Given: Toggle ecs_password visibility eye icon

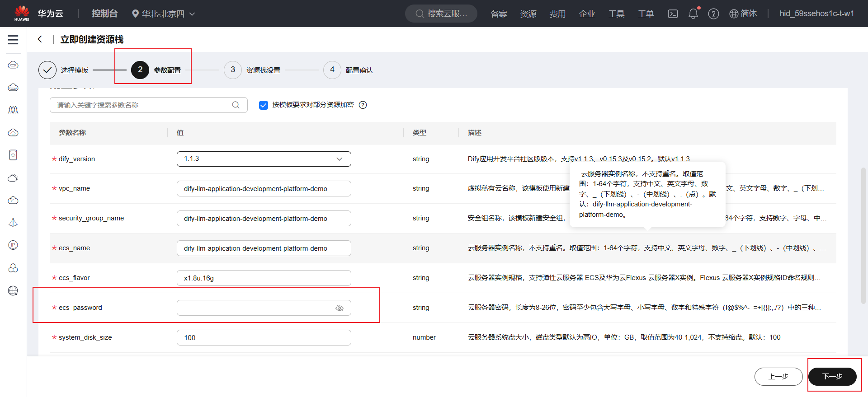Looking at the screenshot, I should click(x=340, y=308).
